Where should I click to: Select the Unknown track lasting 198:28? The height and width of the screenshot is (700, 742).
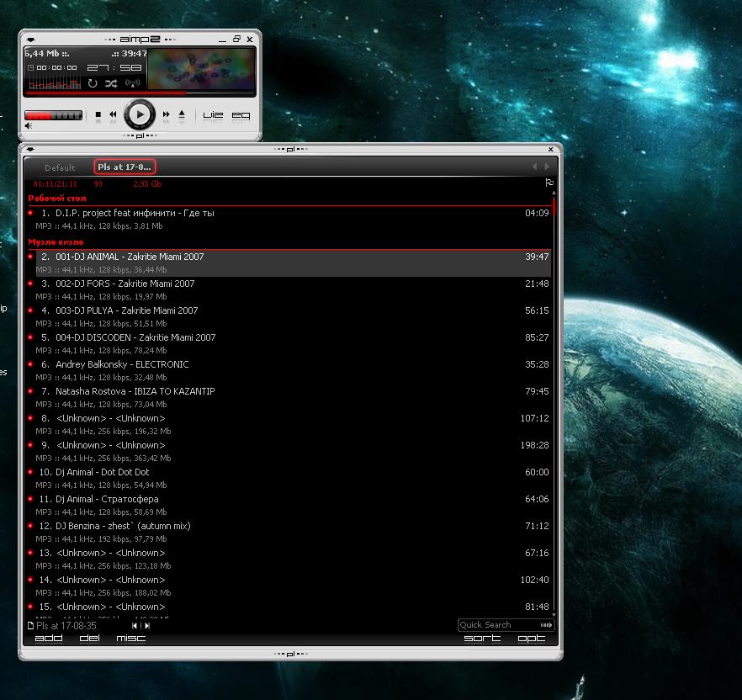[x=289, y=451]
